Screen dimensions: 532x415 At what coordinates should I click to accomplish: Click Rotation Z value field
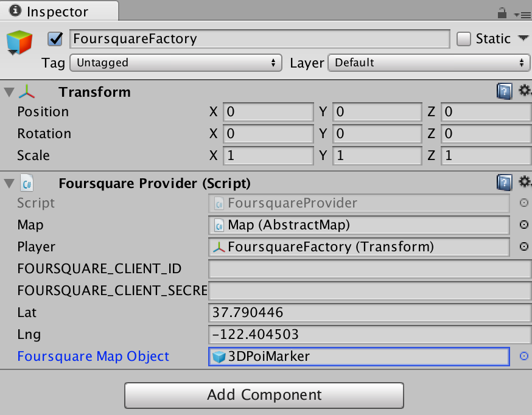(x=486, y=134)
